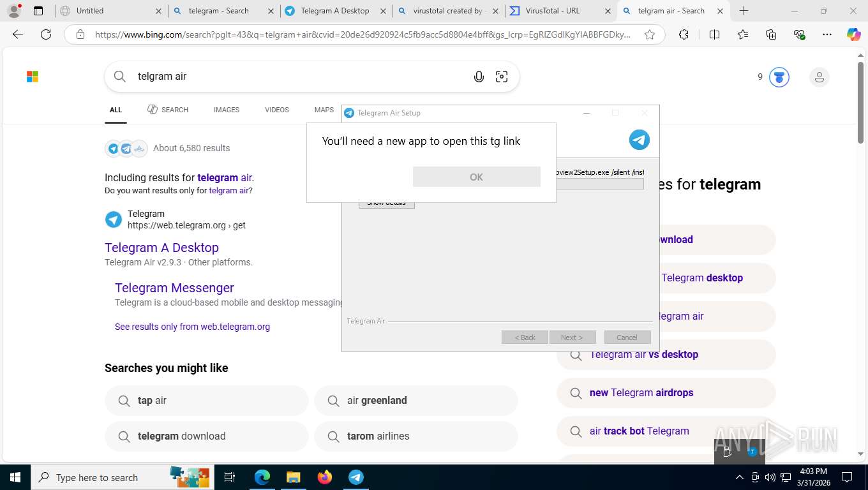Select the VIDEOS results tab

pyautogui.click(x=277, y=110)
